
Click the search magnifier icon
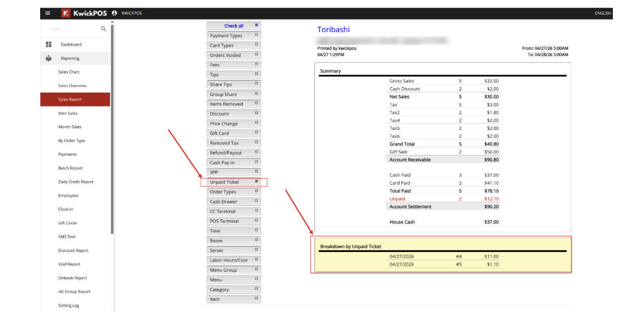coord(103,29)
